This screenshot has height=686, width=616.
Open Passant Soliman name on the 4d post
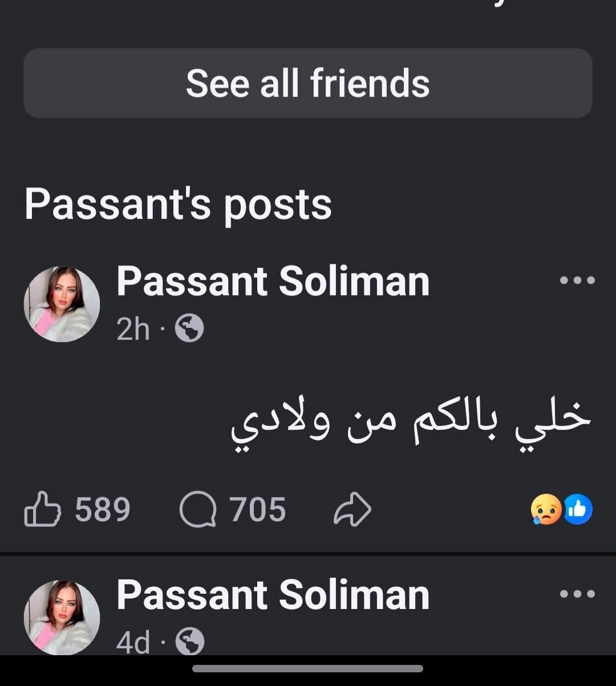click(273, 595)
